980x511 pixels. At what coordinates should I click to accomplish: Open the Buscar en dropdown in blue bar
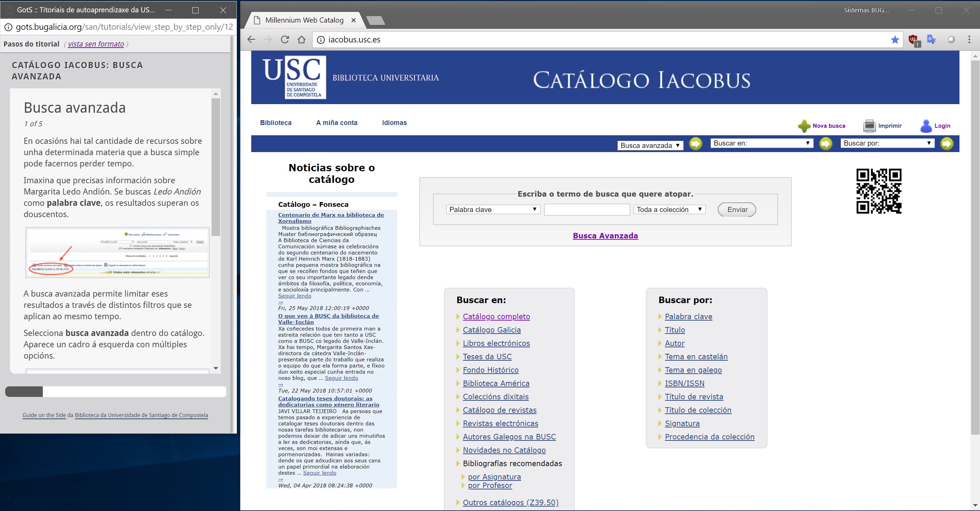pyautogui.click(x=762, y=143)
